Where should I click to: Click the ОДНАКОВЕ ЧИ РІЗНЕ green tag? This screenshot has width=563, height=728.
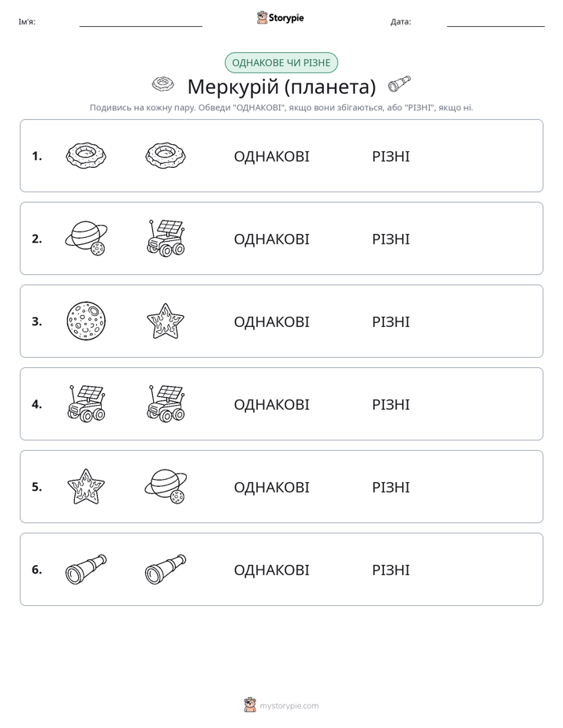pos(281,63)
